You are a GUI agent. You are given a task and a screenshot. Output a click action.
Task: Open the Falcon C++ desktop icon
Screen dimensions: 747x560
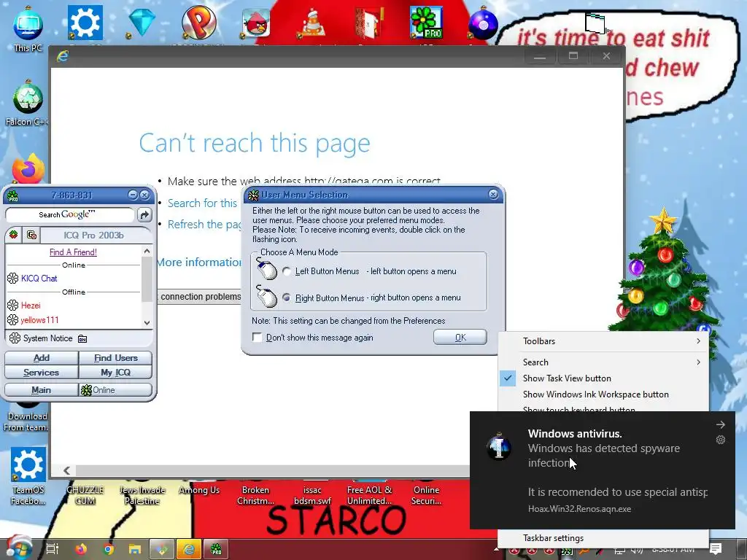28,102
